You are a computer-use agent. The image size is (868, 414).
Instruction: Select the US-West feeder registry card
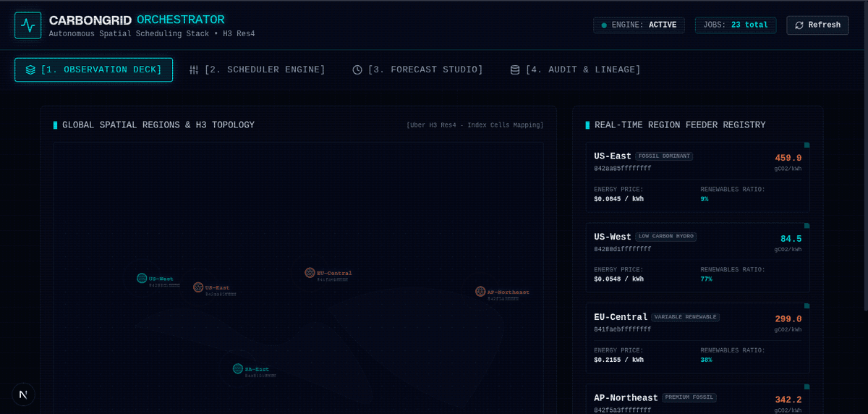tap(697, 258)
